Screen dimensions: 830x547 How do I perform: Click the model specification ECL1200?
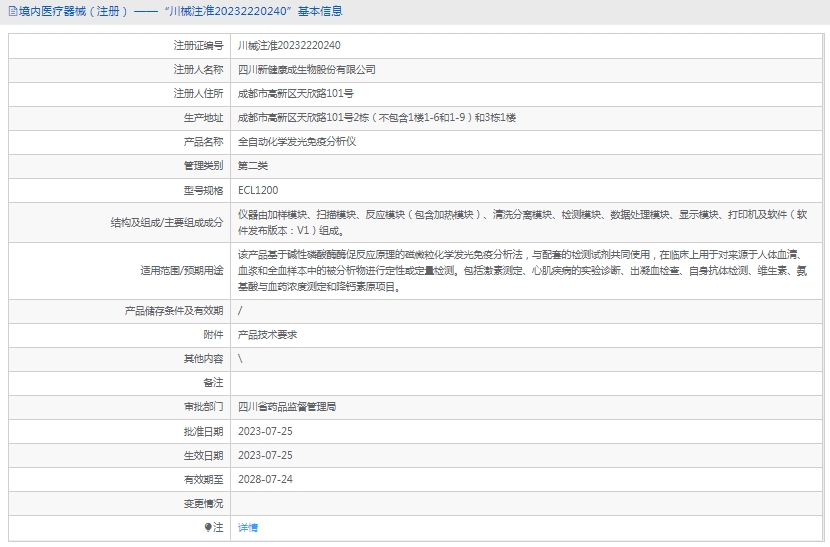click(258, 190)
